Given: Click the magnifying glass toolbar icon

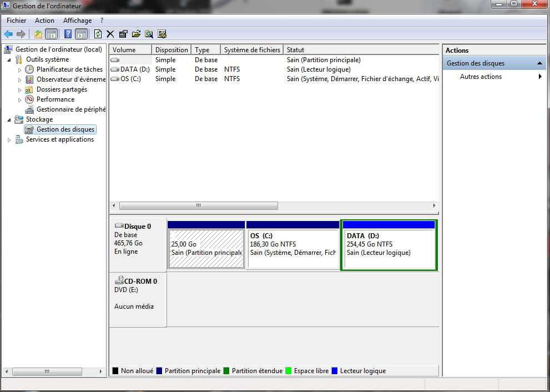Looking at the screenshot, I should (x=149, y=34).
